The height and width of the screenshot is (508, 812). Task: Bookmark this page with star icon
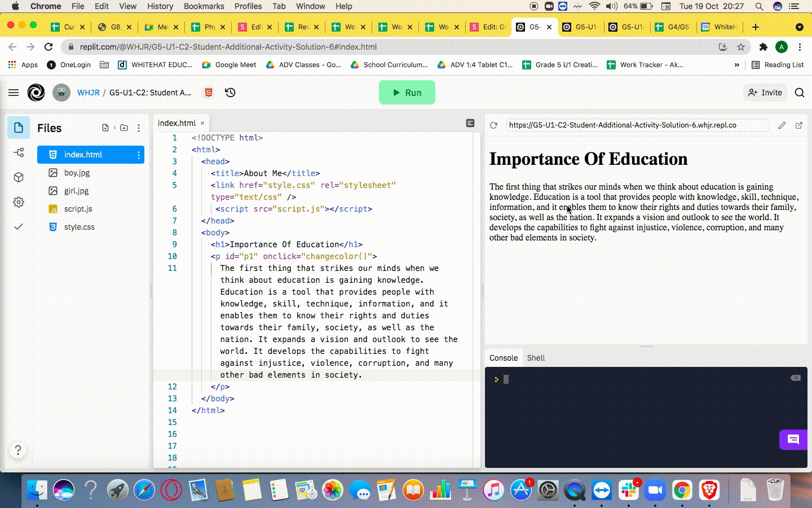741,47
